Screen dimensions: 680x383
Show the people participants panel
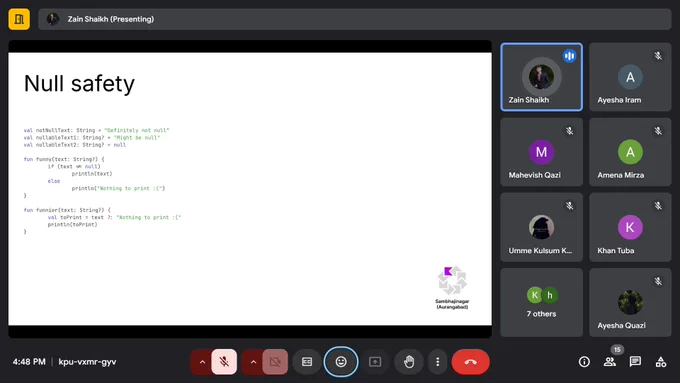pos(610,361)
